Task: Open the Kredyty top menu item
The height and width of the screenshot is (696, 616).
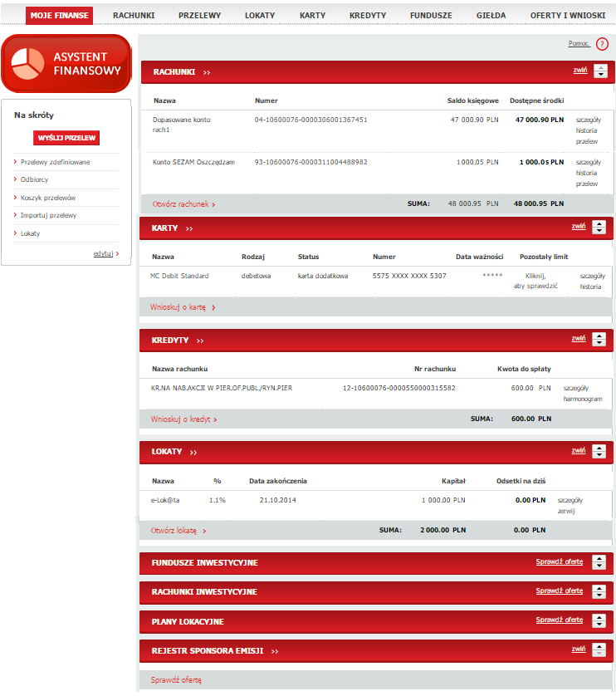Action: pyautogui.click(x=368, y=16)
